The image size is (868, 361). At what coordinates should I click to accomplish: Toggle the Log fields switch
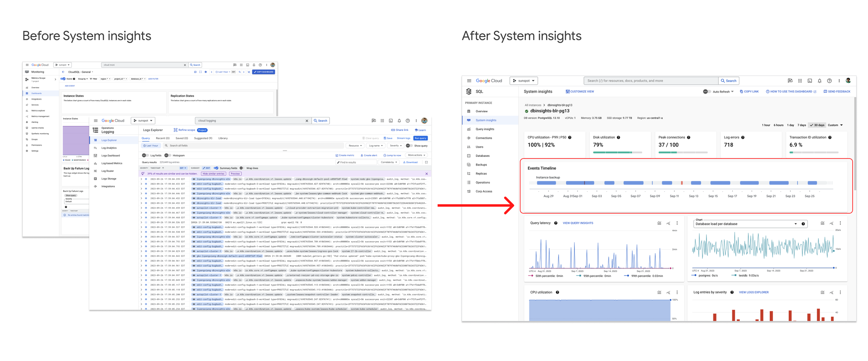[x=145, y=156]
